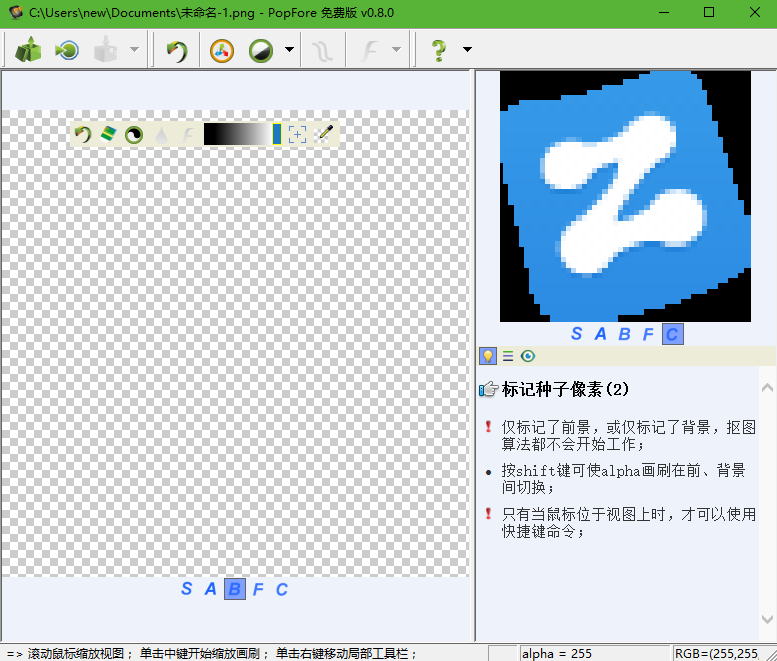The width and height of the screenshot is (777, 661).
Task: Click the grayed curve tool icon
Action: pyautogui.click(x=322, y=51)
